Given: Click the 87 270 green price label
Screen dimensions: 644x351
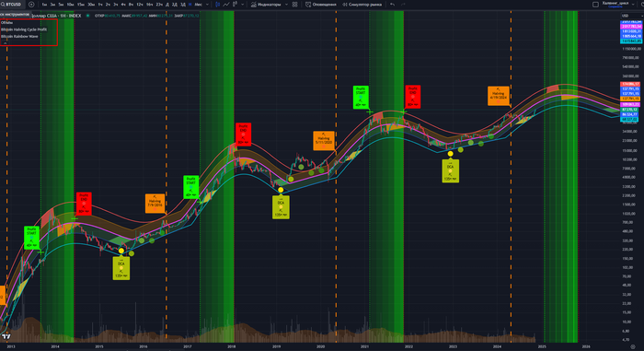Looking at the screenshot, I should tap(630, 110).
